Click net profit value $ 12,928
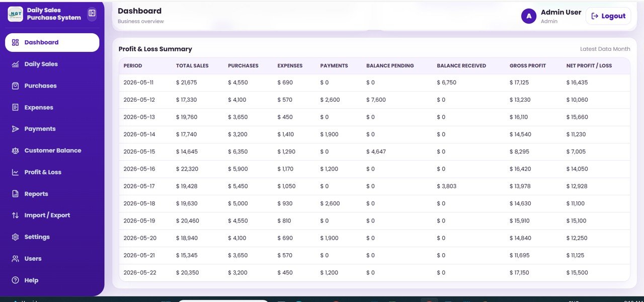Screen dimensions: 644x302 pyautogui.click(x=577, y=186)
